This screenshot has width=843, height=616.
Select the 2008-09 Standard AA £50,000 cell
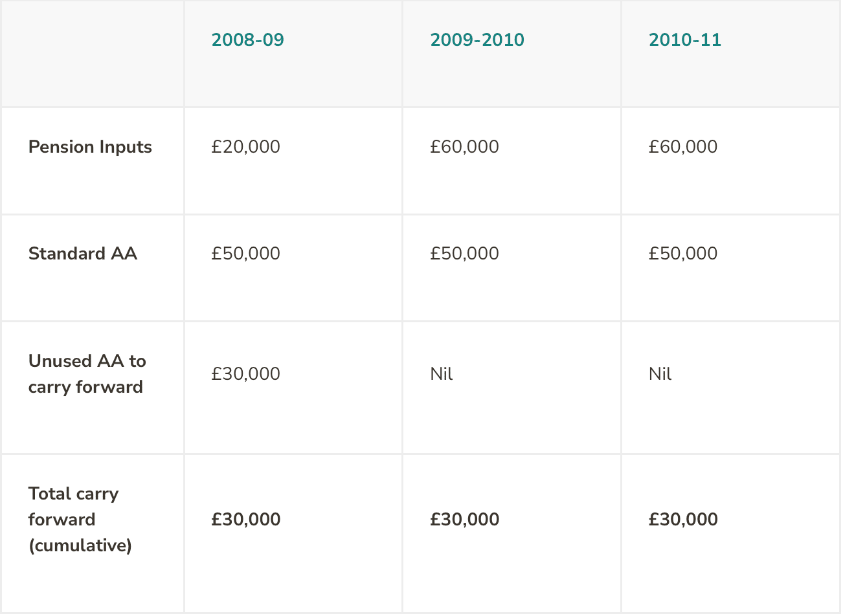click(245, 254)
